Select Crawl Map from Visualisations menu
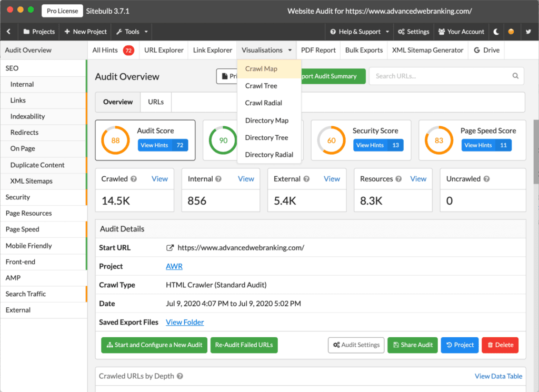539x392 pixels. point(269,69)
